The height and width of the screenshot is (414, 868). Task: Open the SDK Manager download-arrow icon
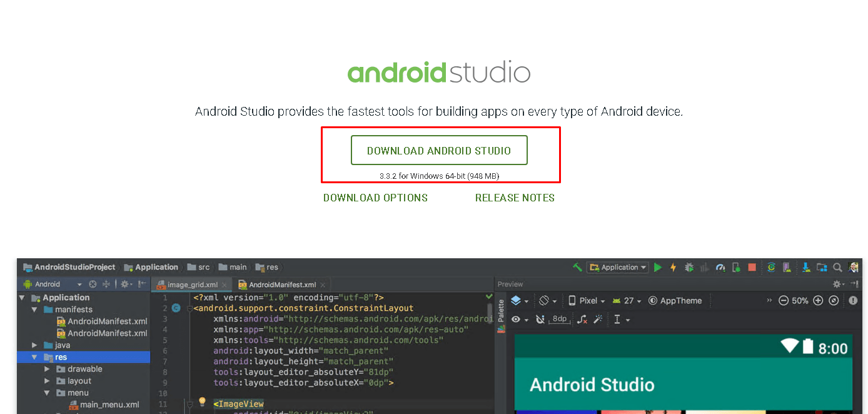point(807,267)
